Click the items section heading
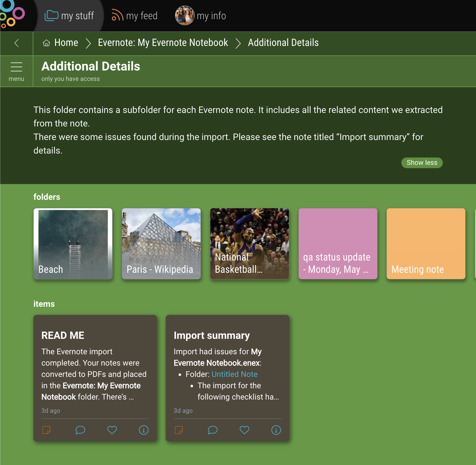 pos(44,304)
